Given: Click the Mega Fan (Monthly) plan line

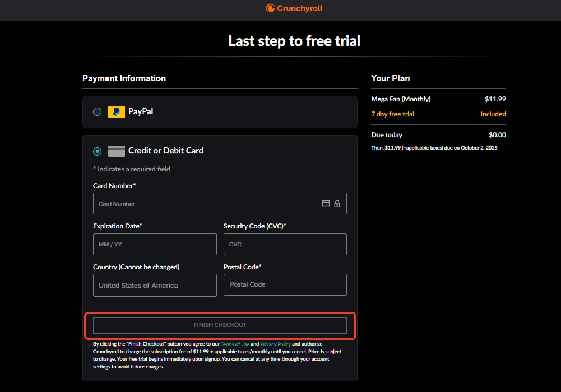Looking at the screenshot, I should coord(401,99).
